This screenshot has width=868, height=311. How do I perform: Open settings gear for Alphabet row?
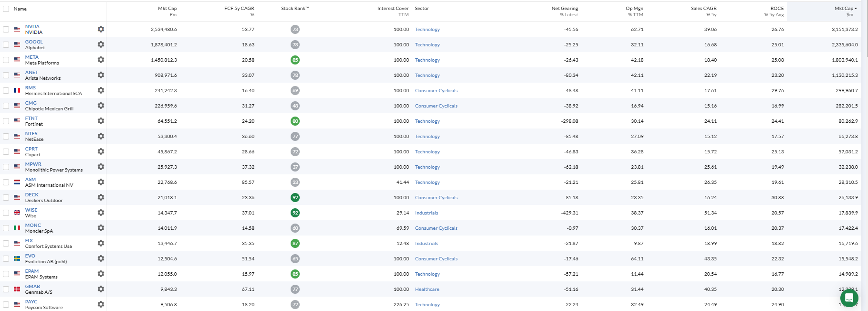[x=101, y=44]
